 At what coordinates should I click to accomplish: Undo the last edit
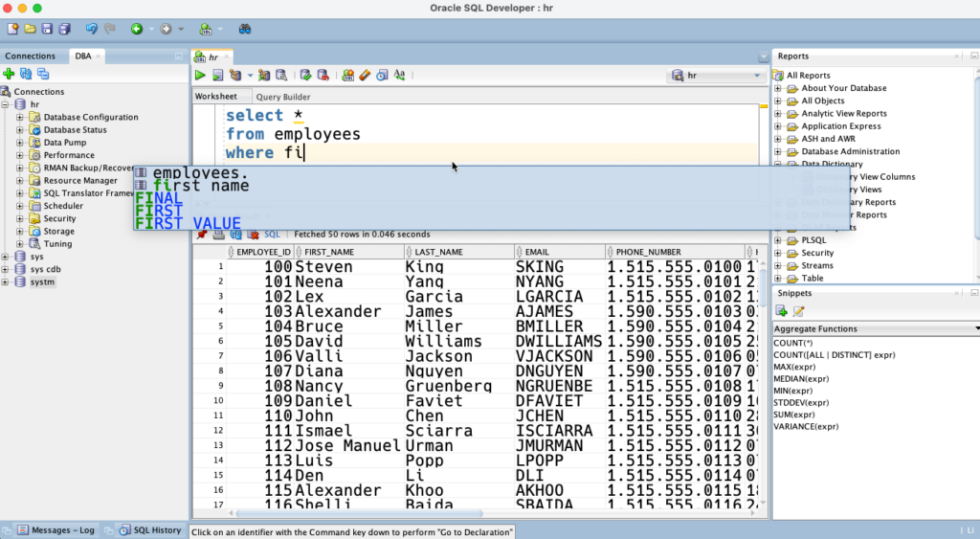[92, 29]
